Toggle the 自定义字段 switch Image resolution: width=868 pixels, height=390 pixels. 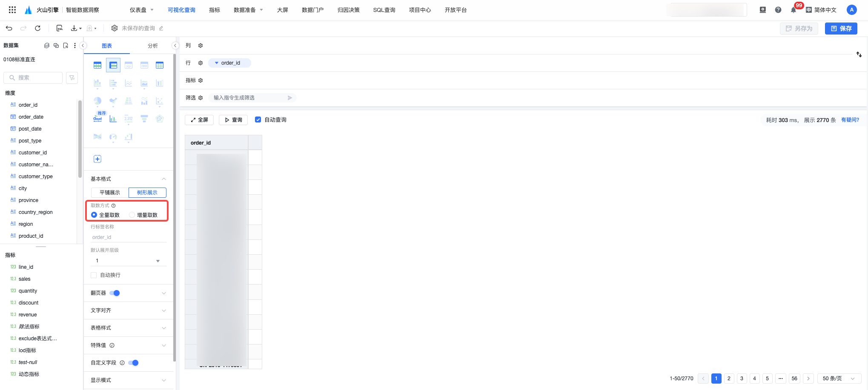133,363
